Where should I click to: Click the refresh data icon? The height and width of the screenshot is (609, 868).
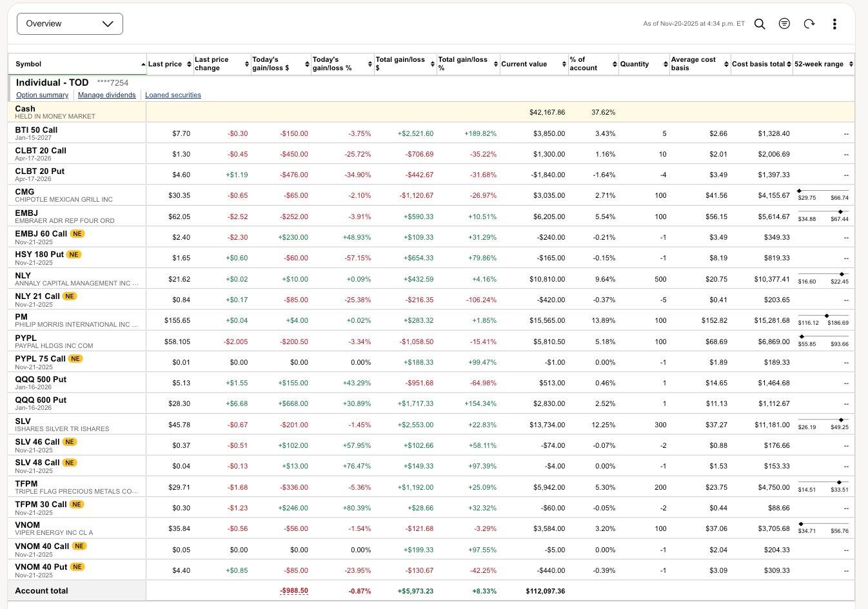pos(809,24)
